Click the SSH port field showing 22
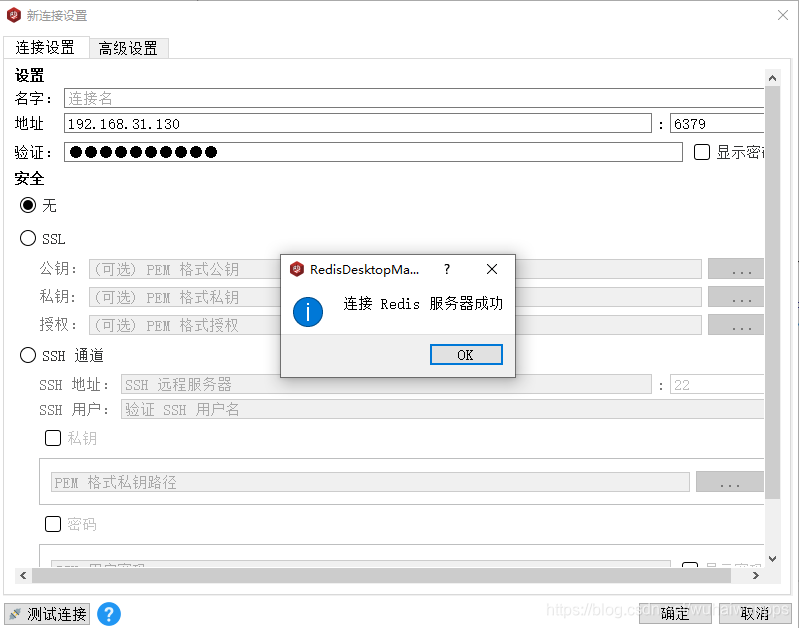The width and height of the screenshot is (799, 628). (x=716, y=384)
